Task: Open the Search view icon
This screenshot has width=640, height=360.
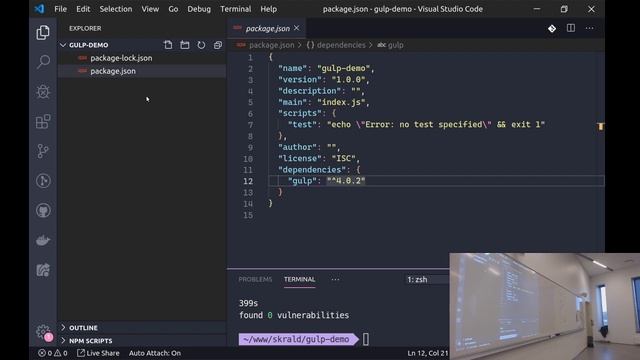Action: tap(43, 62)
